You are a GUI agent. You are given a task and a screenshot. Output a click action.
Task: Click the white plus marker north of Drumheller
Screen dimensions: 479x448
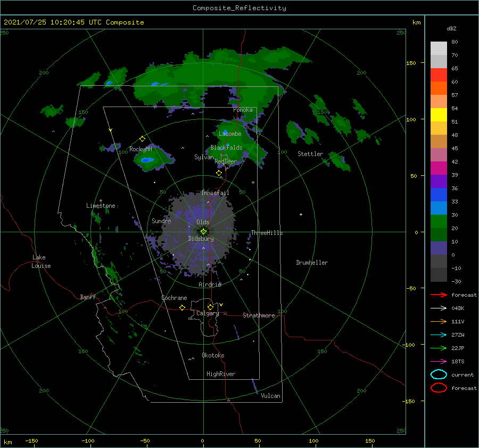(x=301, y=214)
